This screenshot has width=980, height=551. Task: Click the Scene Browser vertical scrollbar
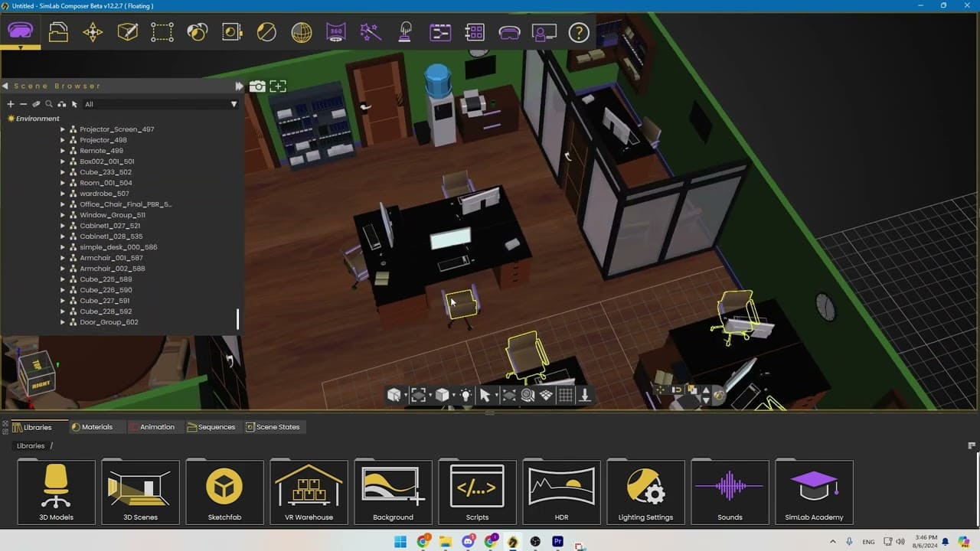click(237, 318)
